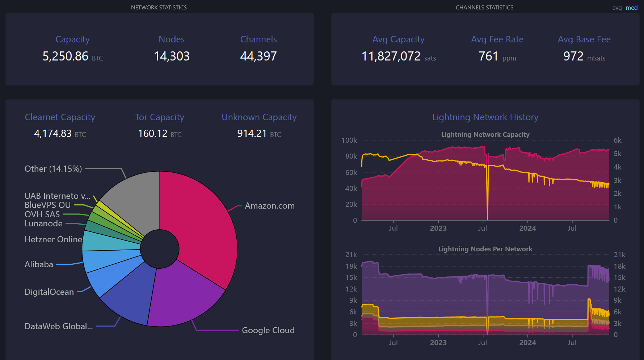Click the Google Cloud pie label
The width and height of the screenshot is (644, 360).
click(x=268, y=330)
